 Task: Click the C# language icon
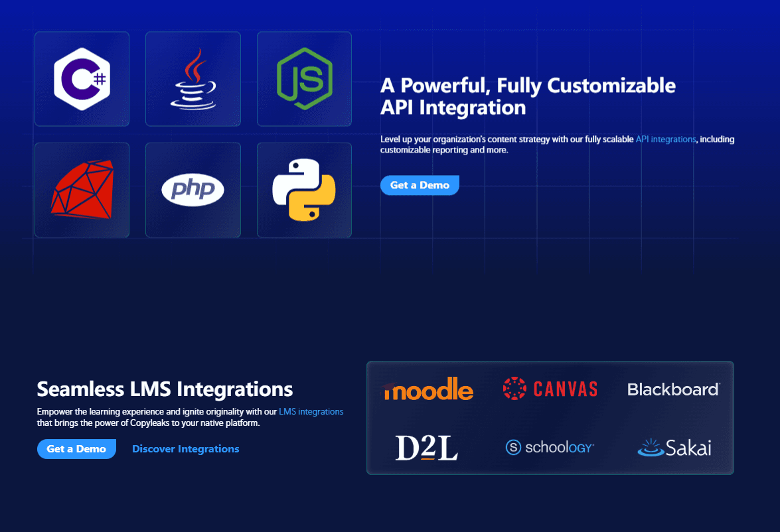point(82,79)
